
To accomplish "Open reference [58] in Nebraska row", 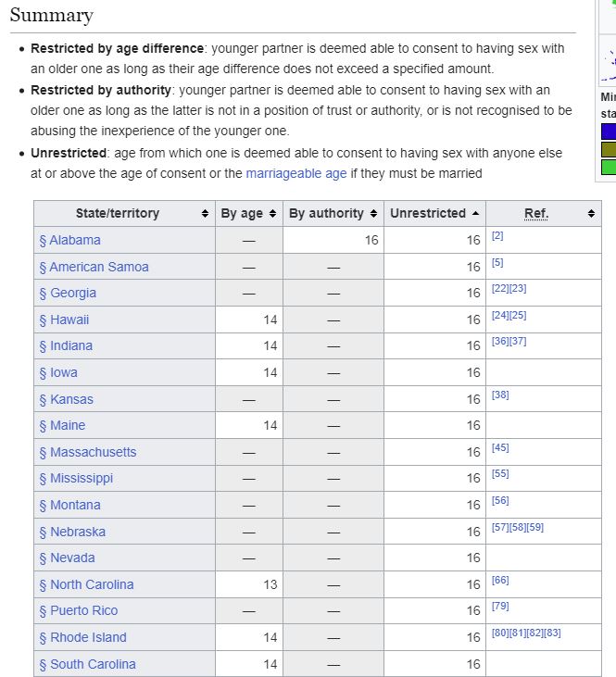I will [x=518, y=527].
